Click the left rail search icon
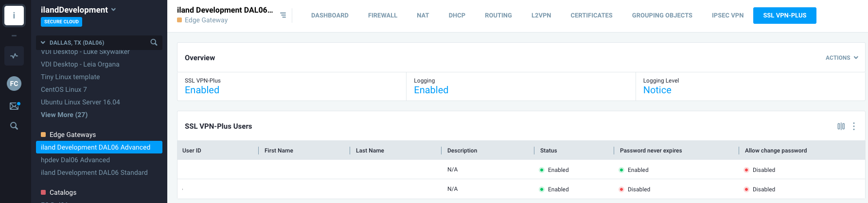 pos(14,126)
